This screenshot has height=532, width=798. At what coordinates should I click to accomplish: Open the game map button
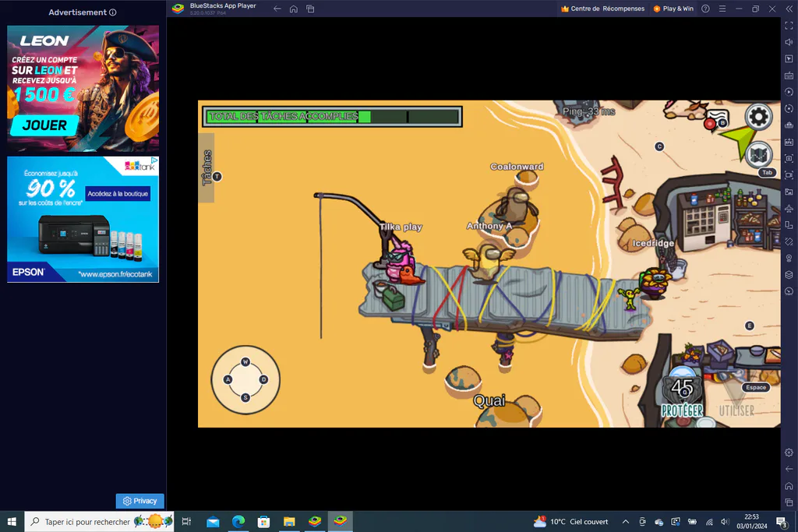(758, 155)
